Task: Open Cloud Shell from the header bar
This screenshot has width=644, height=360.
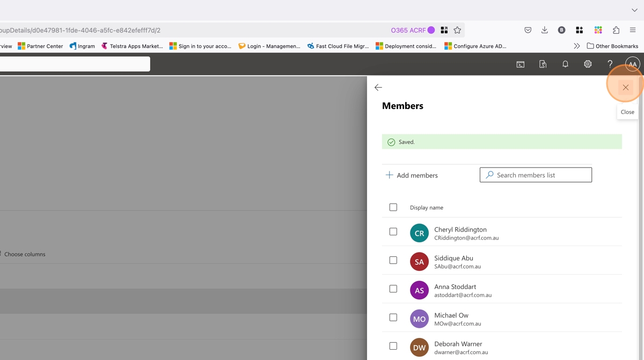Action: [521, 64]
